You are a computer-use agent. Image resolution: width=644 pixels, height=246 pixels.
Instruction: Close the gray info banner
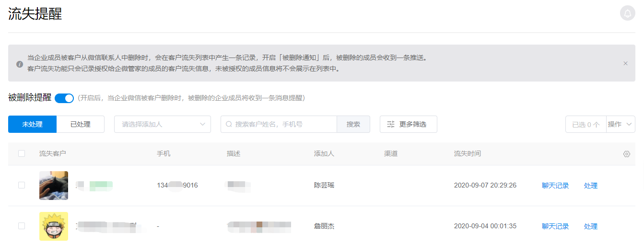(x=625, y=63)
